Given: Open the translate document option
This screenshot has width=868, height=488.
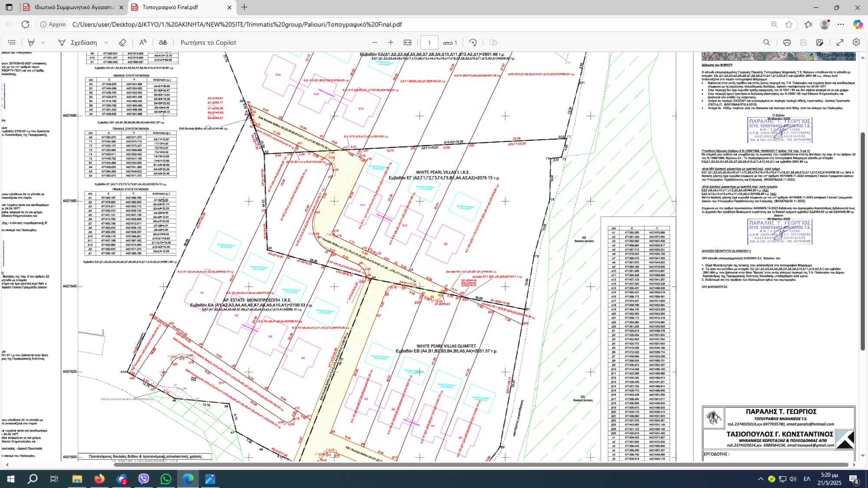Looking at the screenshot, I should tap(163, 43).
